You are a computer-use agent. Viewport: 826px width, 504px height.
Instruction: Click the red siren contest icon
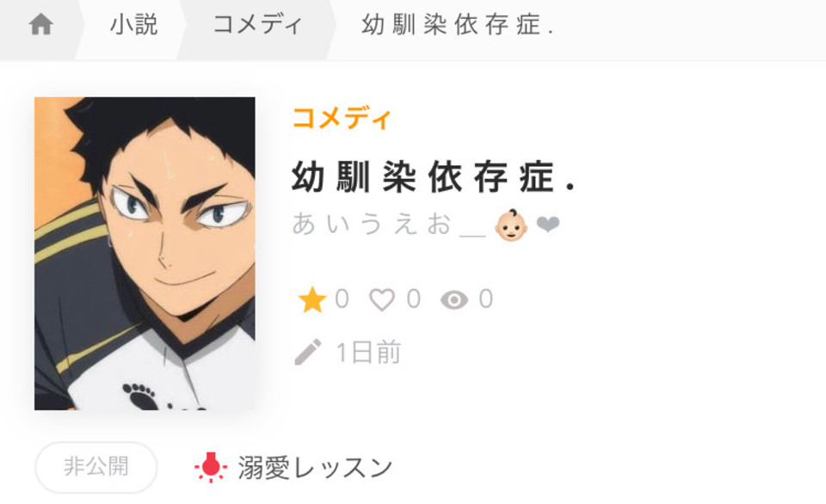click(211, 467)
